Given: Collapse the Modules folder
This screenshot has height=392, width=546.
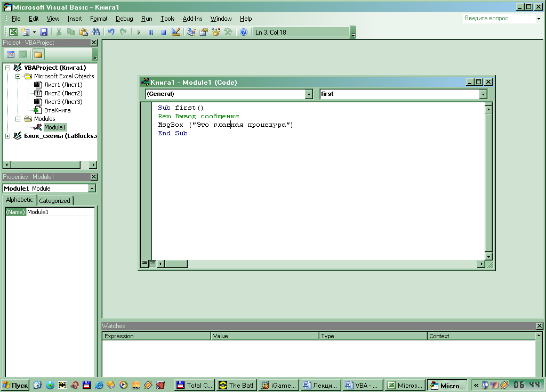Looking at the screenshot, I should tap(18, 119).
